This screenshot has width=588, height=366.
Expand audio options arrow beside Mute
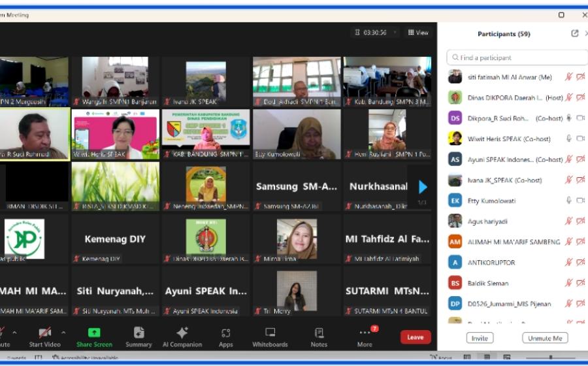[14, 332]
